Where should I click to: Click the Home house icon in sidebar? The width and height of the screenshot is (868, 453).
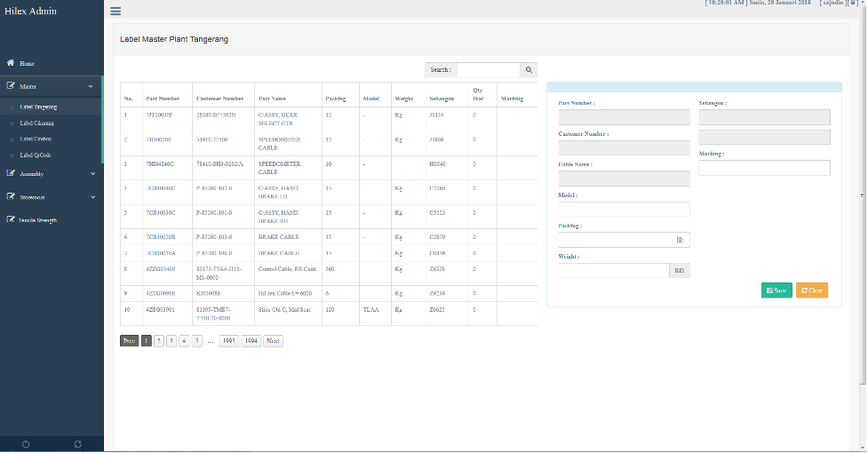click(11, 63)
